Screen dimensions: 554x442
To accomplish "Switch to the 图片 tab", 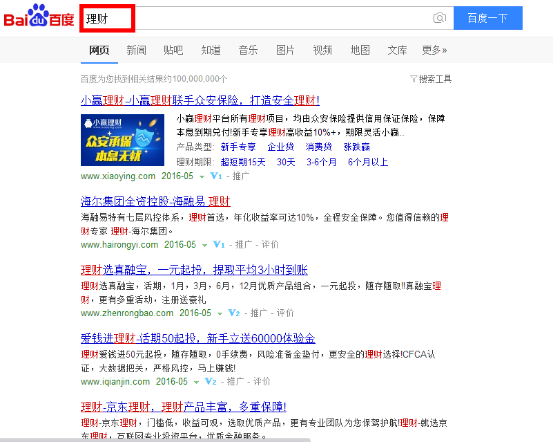I will [x=285, y=50].
